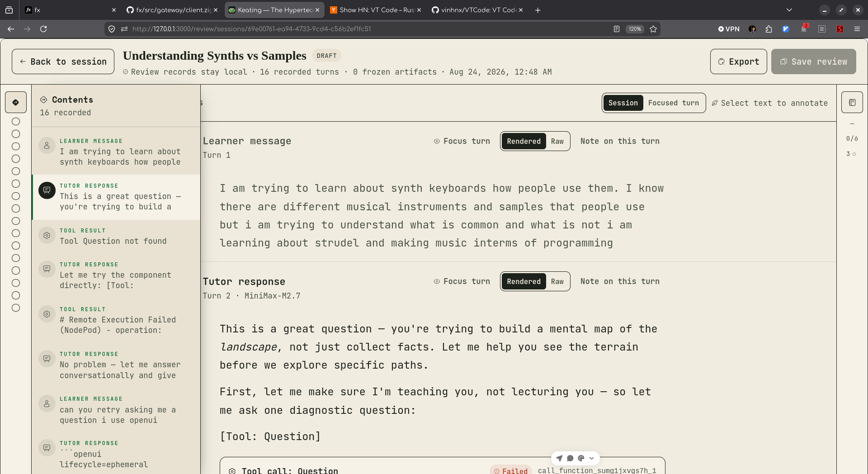Open the extensions puzzle icon

[x=769, y=29]
